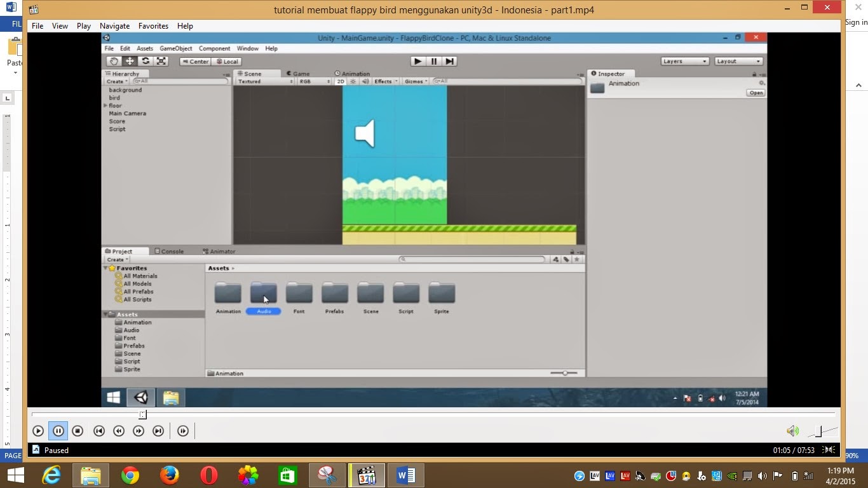Toggle scene lighting sun icon
This screenshot has height=488, width=868.
click(353, 81)
